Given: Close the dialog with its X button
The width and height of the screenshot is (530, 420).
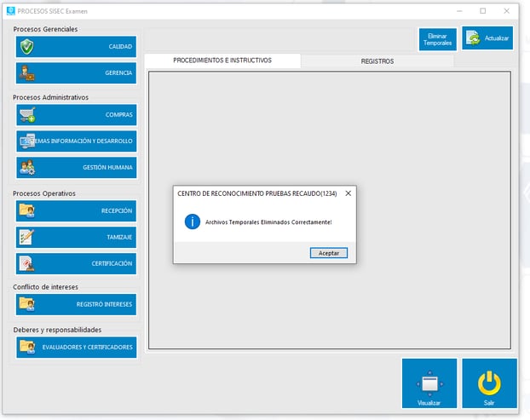Looking at the screenshot, I should [x=348, y=193].
